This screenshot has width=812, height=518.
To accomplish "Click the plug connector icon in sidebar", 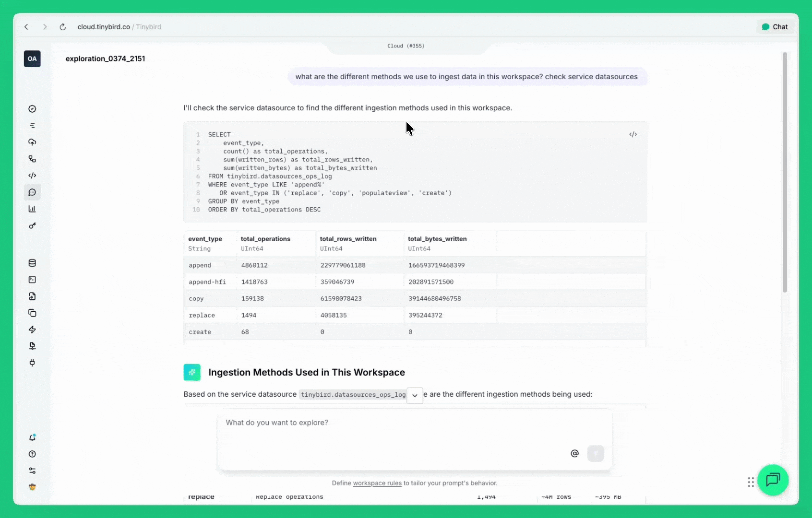I will pyautogui.click(x=32, y=363).
